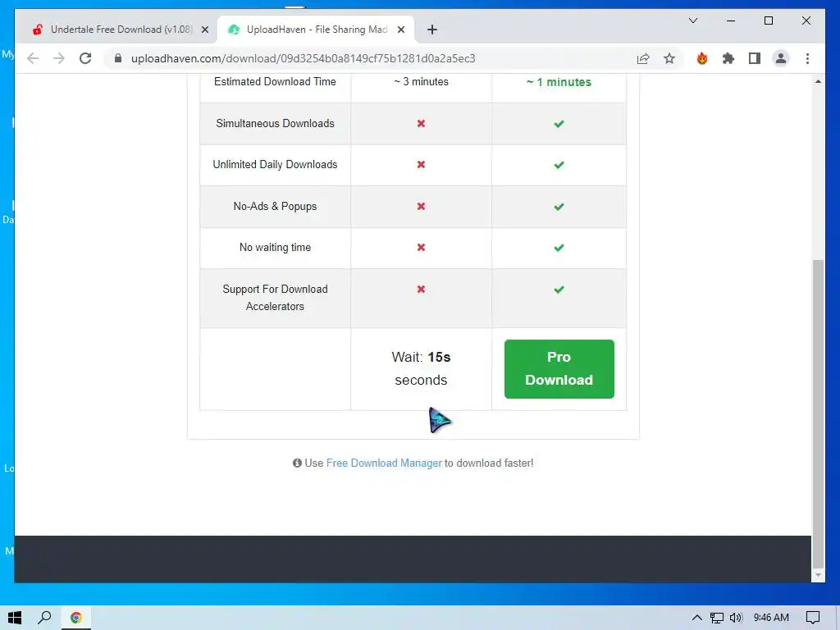This screenshot has height=630, width=840.
Task: Click the scrollbar down arrow
Action: [818, 575]
